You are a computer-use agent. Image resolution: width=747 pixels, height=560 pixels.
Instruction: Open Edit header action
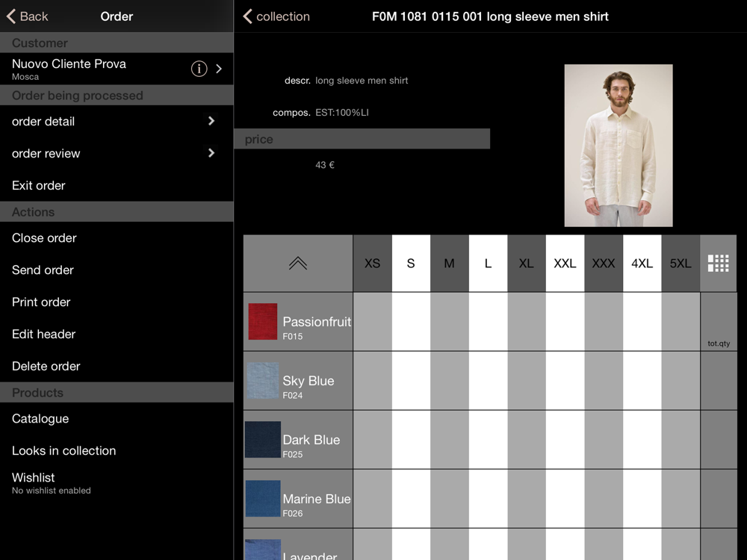coord(117,334)
